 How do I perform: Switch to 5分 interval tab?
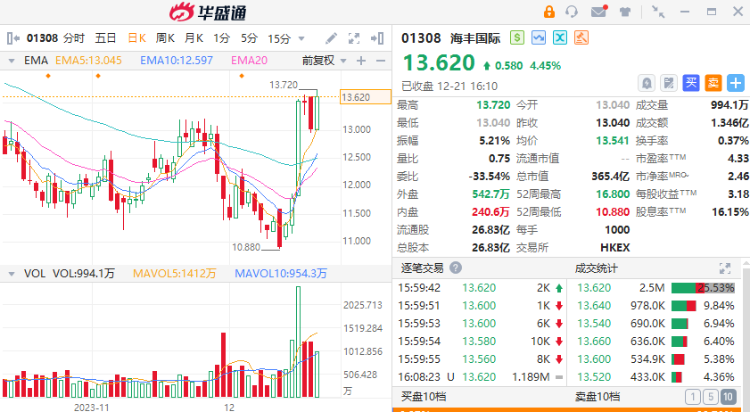pos(249,38)
